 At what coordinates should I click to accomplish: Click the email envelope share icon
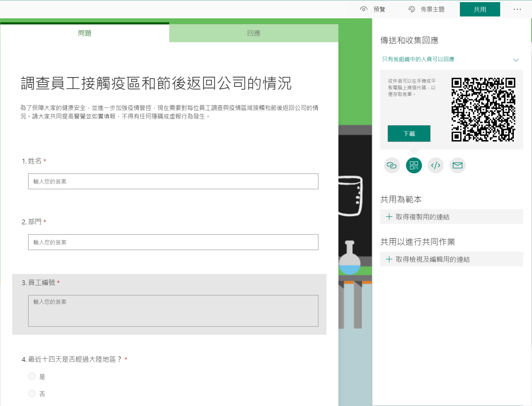457,165
